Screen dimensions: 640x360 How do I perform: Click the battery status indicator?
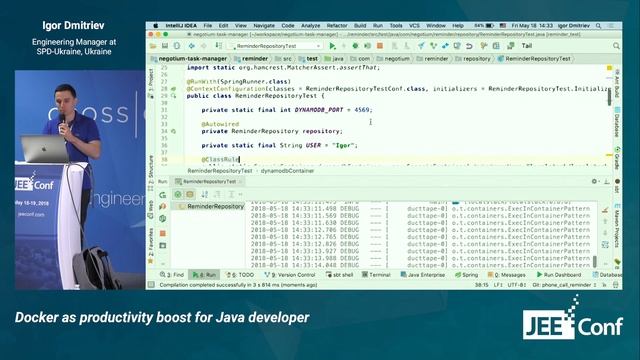(484, 26)
